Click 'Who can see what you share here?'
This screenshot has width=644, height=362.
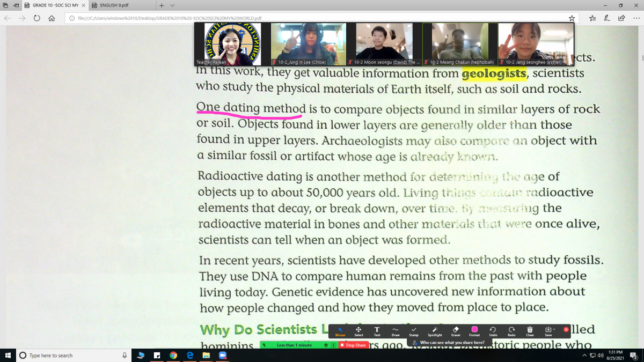click(449, 342)
